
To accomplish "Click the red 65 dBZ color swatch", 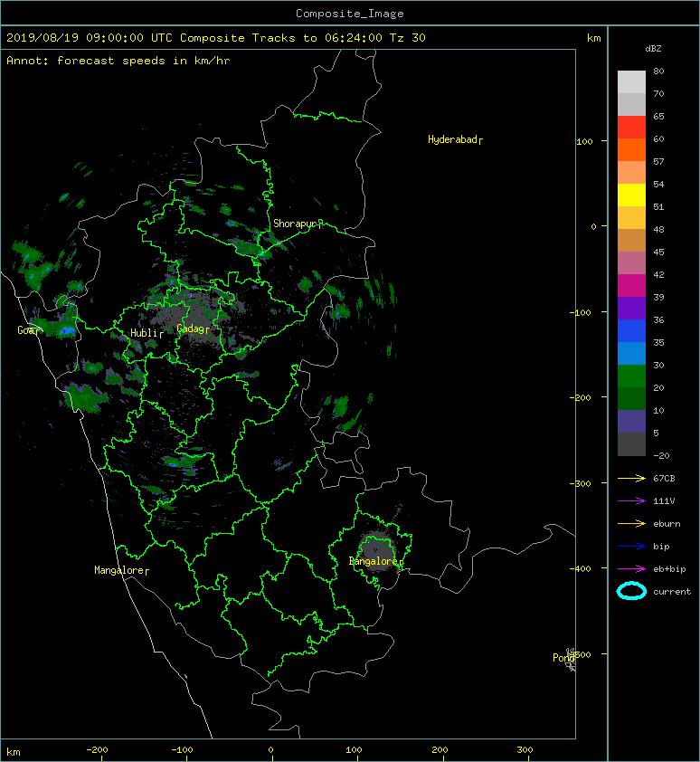I will pos(631,128).
